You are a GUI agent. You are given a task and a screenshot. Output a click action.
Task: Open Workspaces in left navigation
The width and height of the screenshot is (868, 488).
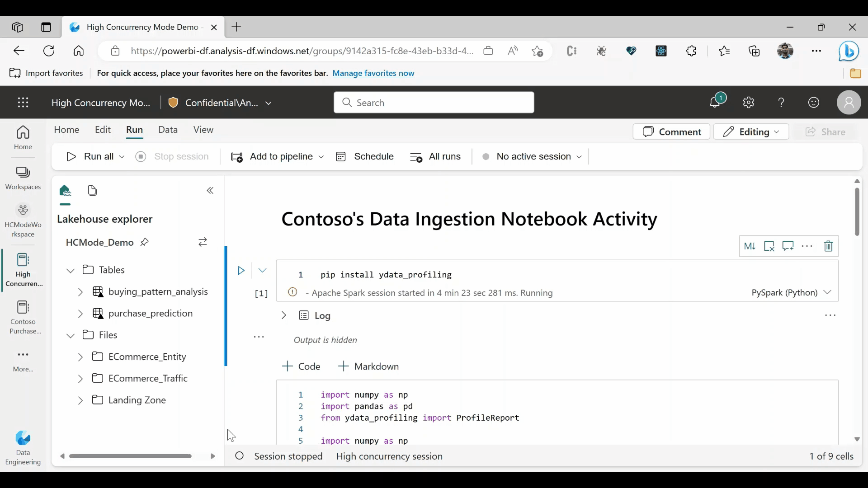[x=23, y=178]
